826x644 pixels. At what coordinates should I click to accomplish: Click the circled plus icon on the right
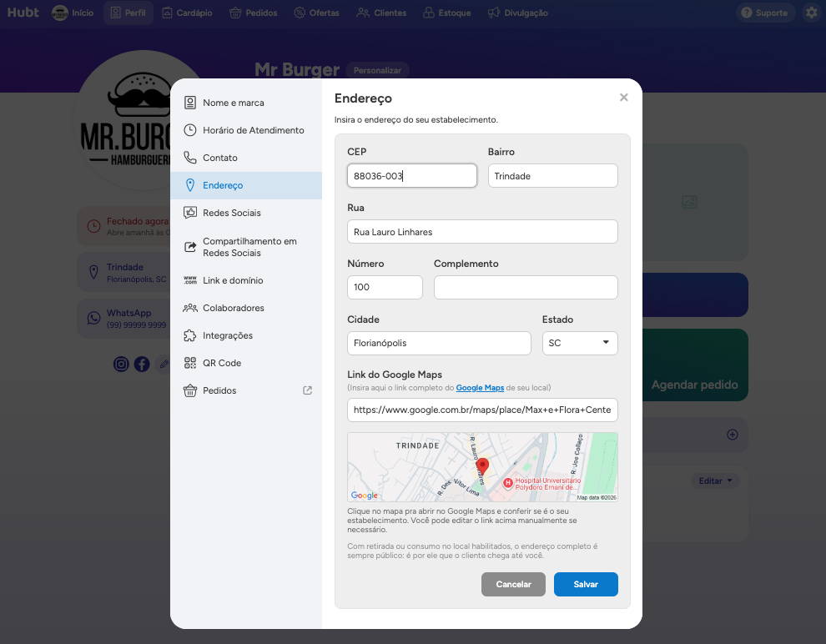733,435
